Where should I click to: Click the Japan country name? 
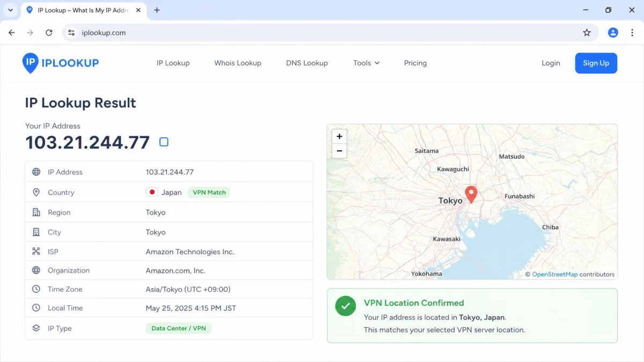172,193
